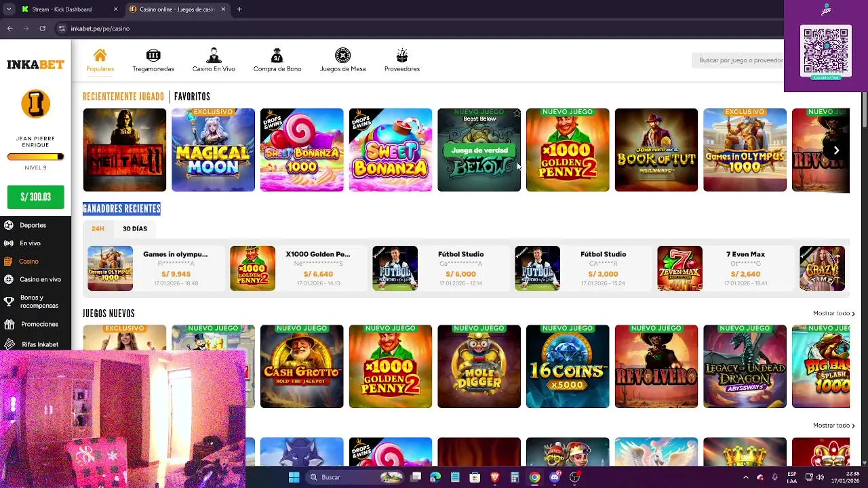Image resolution: width=868 pixels, height=488 pixels.
Task: Show hidden system tray icons
Action: [745, 477]
